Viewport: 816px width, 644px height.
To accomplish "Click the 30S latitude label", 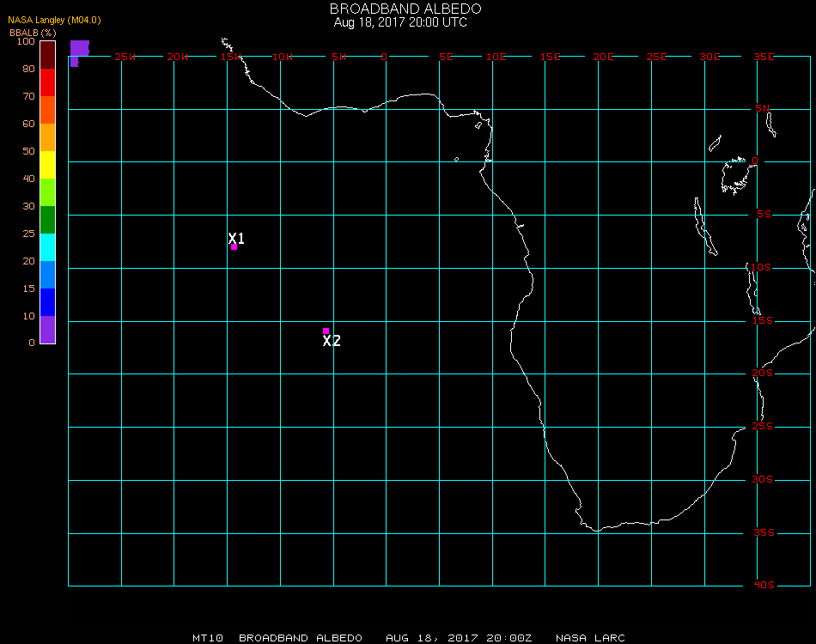I will pos(763,479).
